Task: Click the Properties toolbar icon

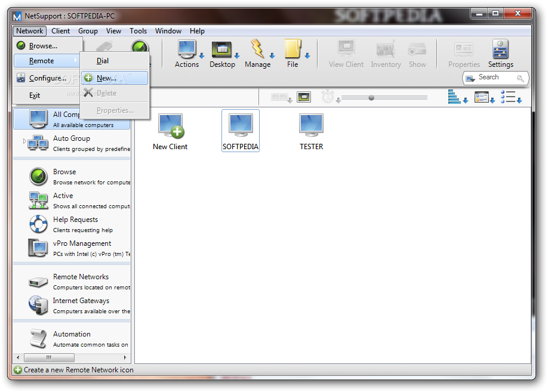Action: [x=464, y=54]
